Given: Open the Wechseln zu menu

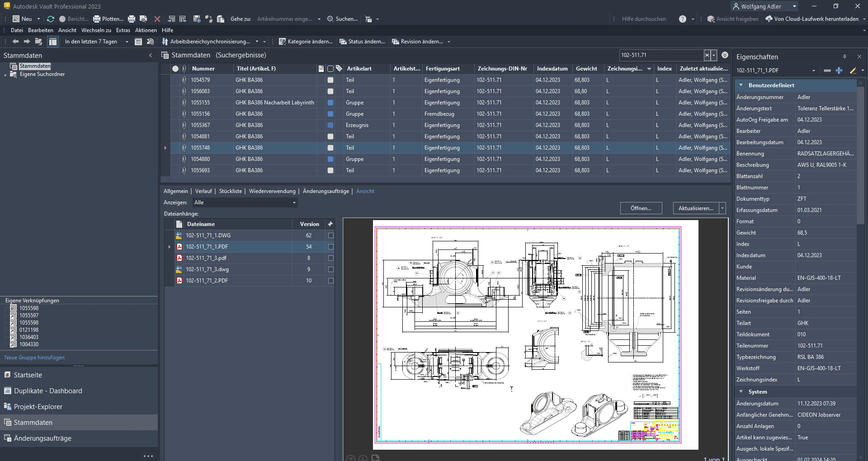Looking at the screenshot, I should (x=96, y=30).
